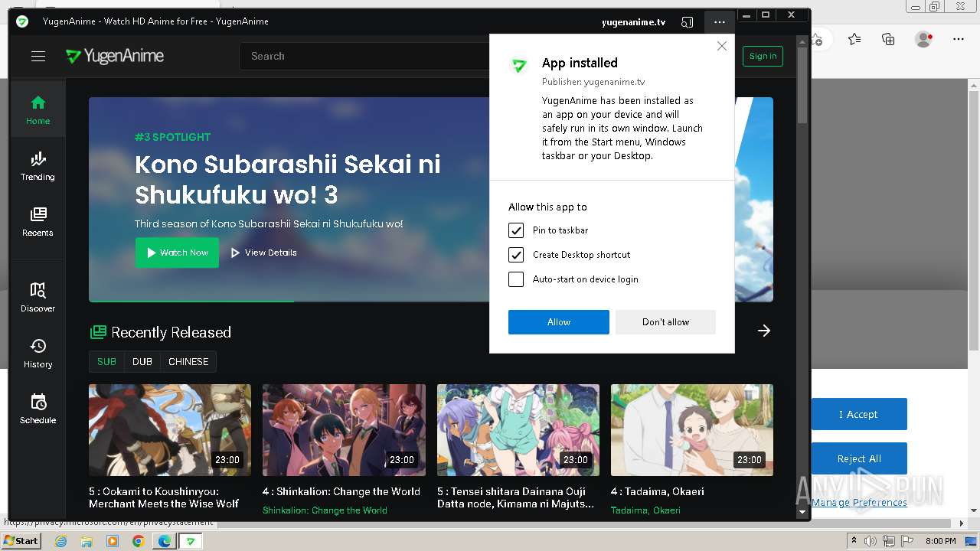Open Ookami to Koushinryou thumbnail
The height and width of the screenshot is (551, 980).
pos(170,430)
